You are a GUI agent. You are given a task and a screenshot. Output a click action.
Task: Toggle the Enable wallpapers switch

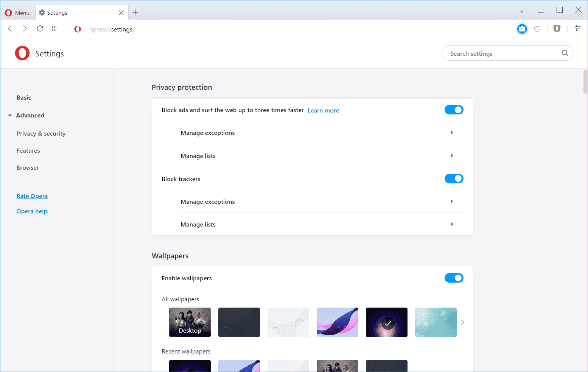(x=454, y=278)
